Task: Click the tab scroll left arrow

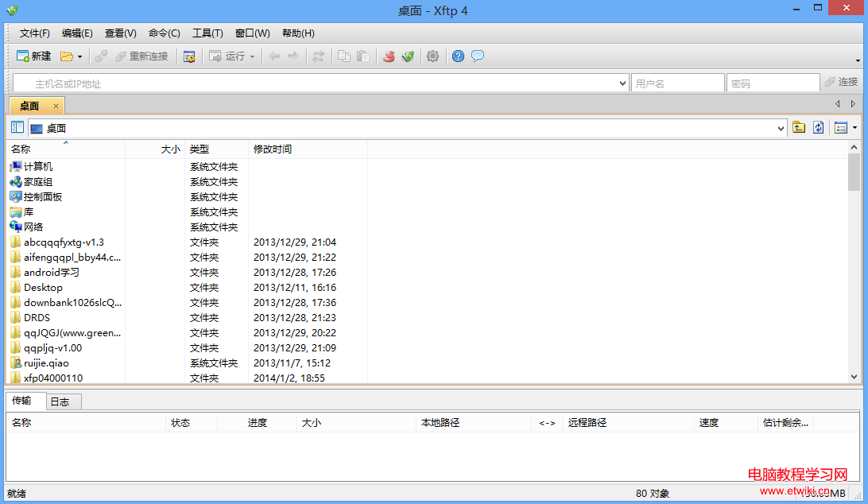Action: 838,103
